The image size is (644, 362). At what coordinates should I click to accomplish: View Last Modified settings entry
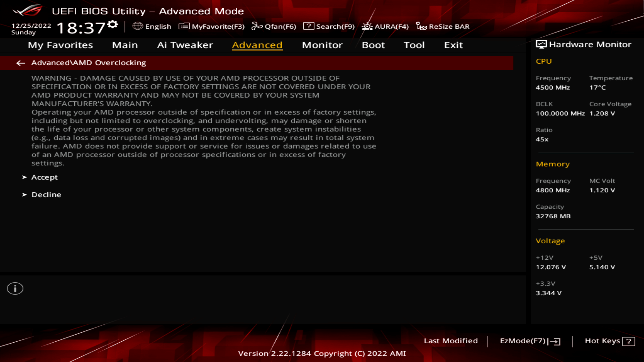450,340
